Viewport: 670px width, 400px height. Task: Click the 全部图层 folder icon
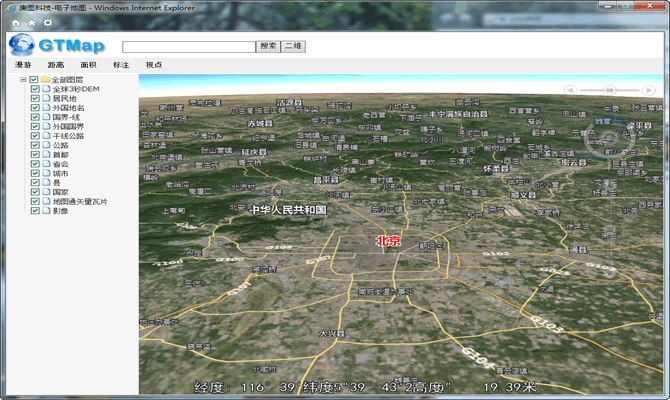click(x=45, y=80)
